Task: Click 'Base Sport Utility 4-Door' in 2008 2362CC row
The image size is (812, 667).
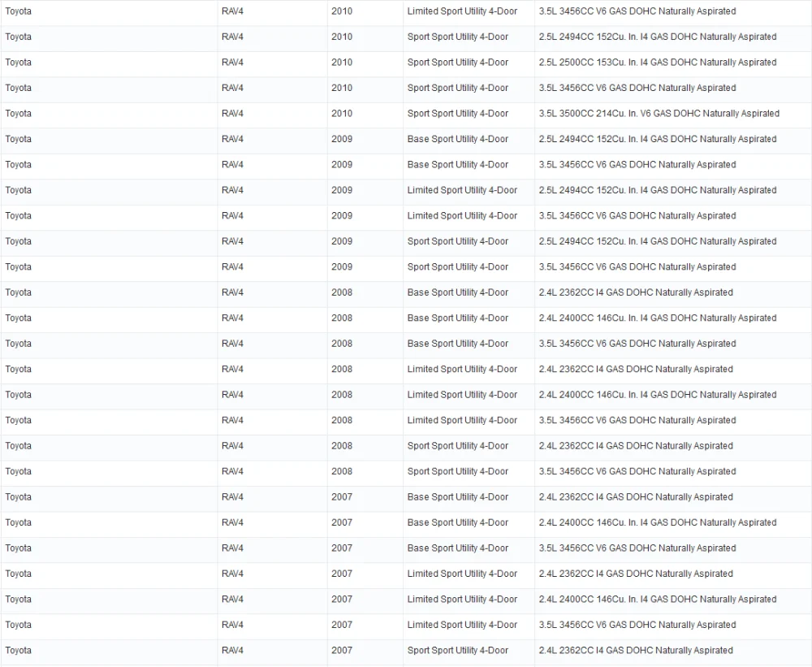Action: click(458, 292)
